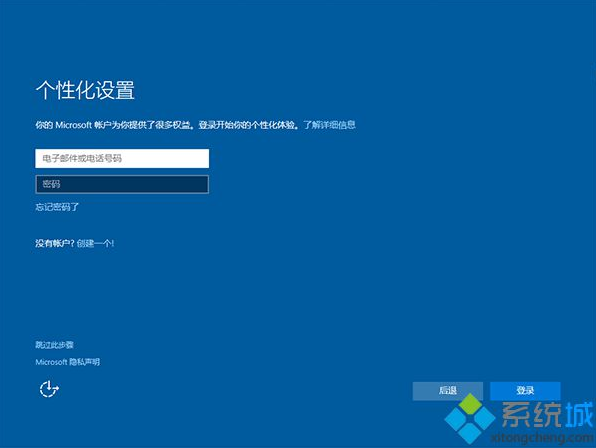Focus the 电子邮件或电话号码 input field
Image resolution: width=596 pixels, height=448 pixels.
click(x=122, y=158)
